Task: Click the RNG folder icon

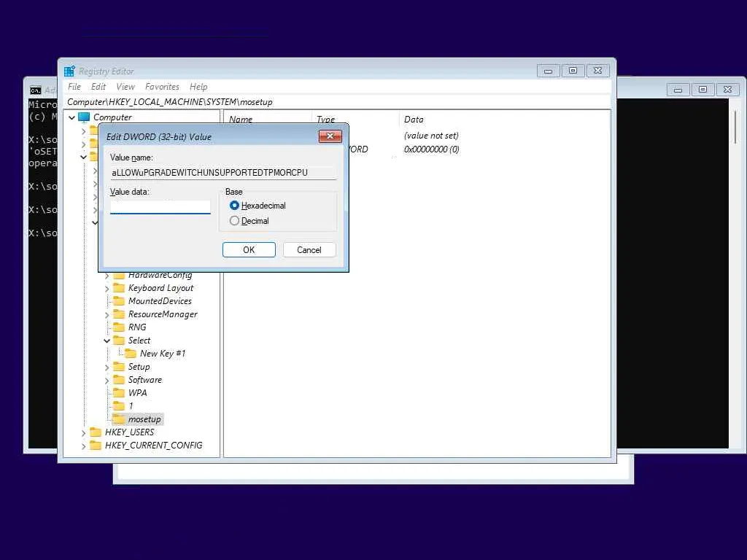Action: point(119,327)
